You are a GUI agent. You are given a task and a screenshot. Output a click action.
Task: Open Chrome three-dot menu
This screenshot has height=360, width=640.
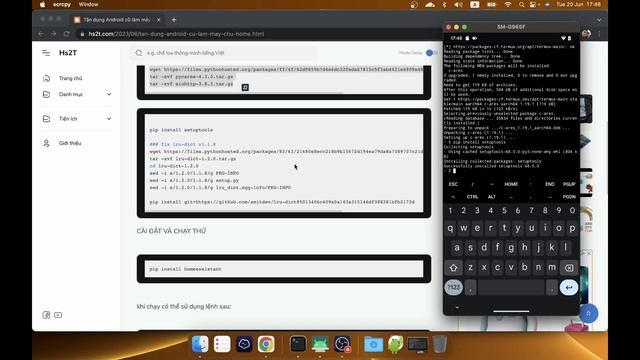[x=599, y=34]
